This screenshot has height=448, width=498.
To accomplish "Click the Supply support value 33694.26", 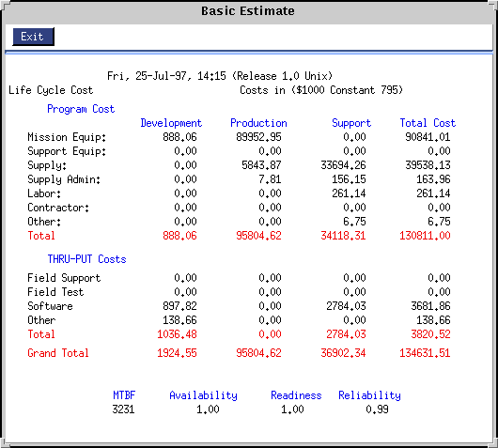I will [x=343, y=165].
